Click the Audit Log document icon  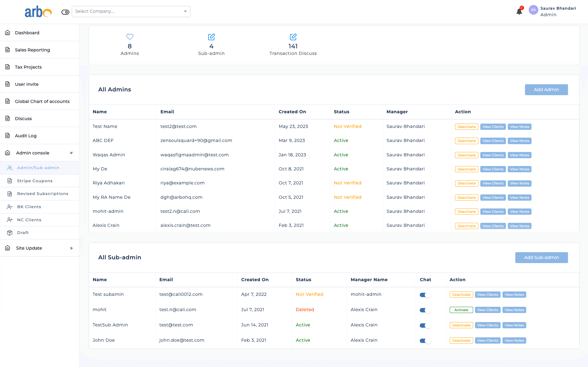click(x=8, y=135)
